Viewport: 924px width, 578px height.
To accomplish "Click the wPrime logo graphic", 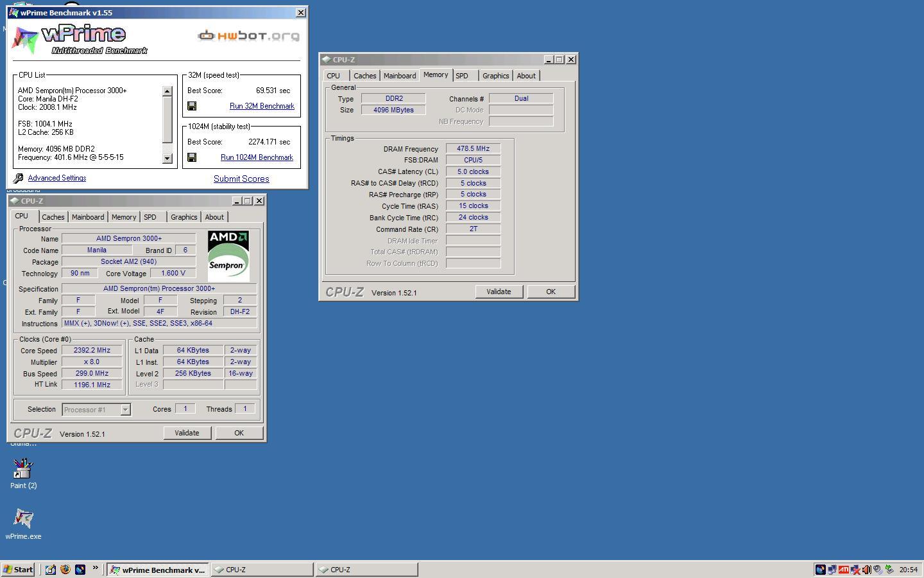I will 79,40.
